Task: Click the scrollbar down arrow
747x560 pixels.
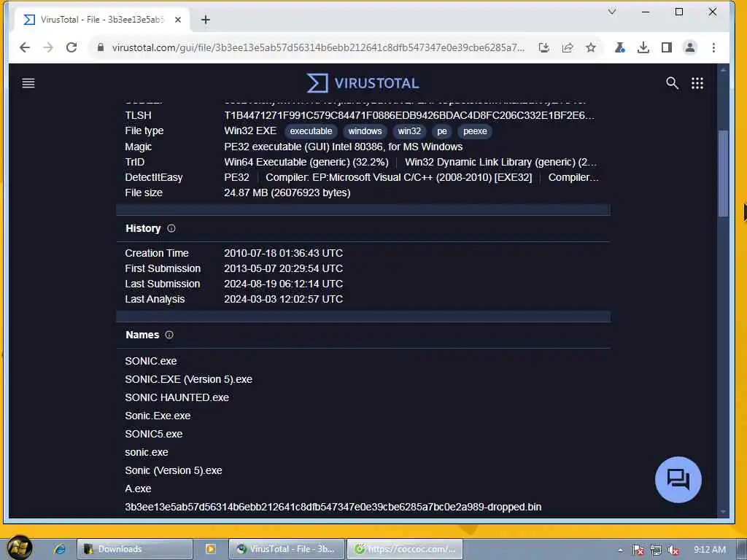Action: point(723,512)
